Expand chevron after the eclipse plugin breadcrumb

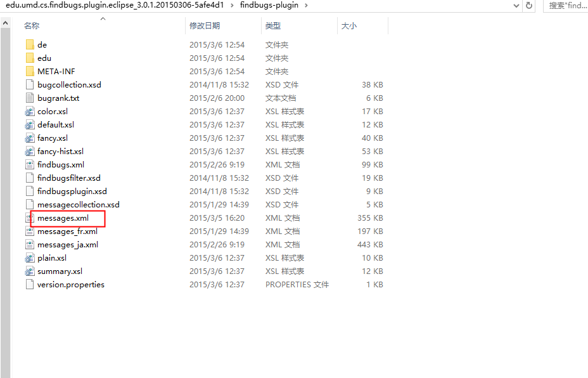[232, 5]
